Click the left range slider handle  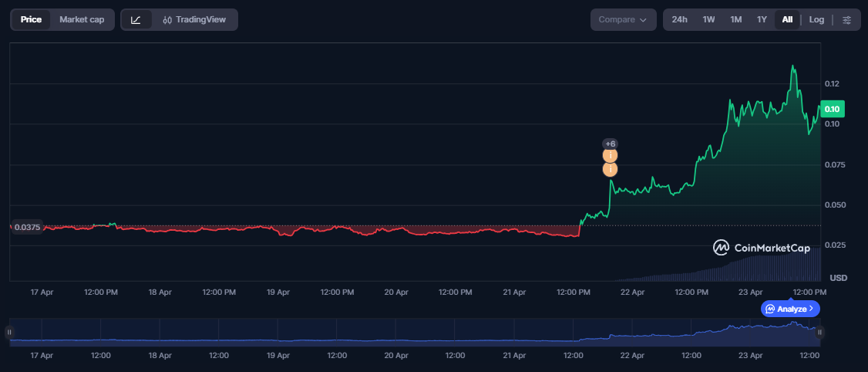click(9, 333)
